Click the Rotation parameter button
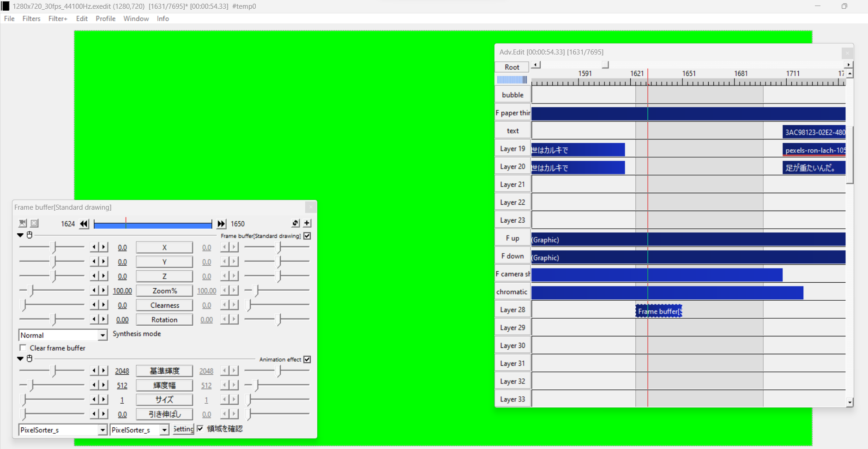 pos(164,319)
